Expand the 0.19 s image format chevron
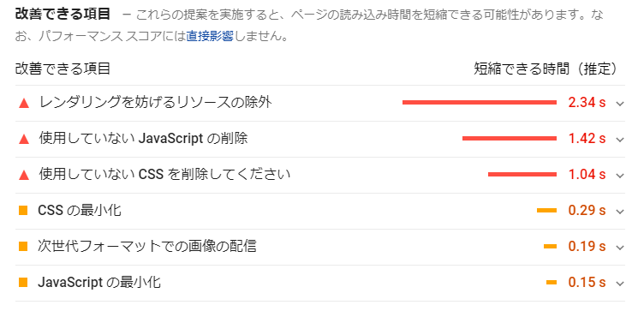Viewport: 644px width, 311px height. click(620, 248)
